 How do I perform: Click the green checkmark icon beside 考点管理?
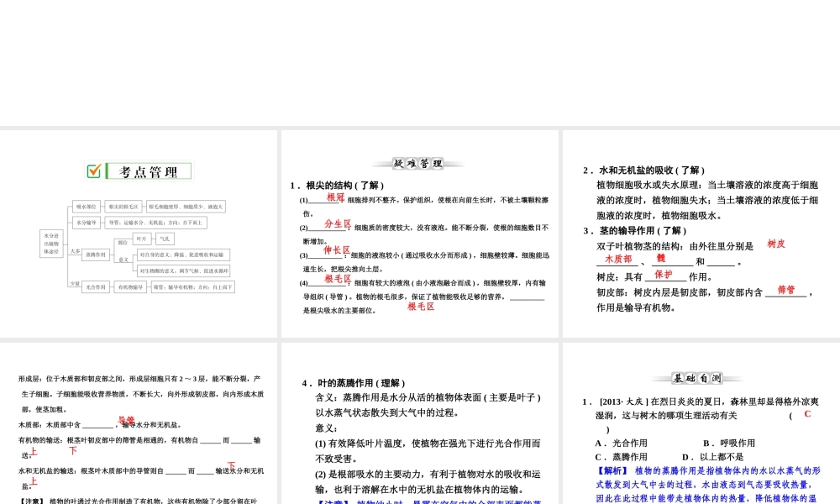click(94, 171)
